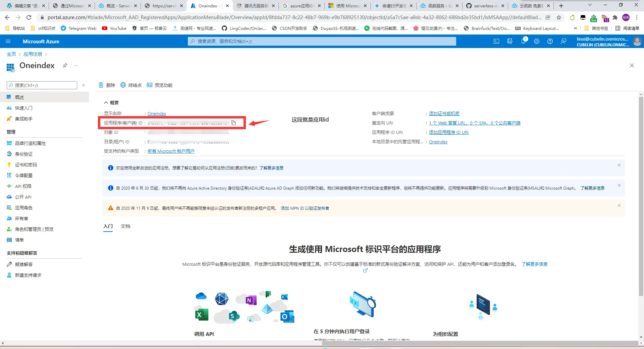Open the Azure portal settings gear
This screenshot has height=349, width=644.
click(x=537, y=41)
